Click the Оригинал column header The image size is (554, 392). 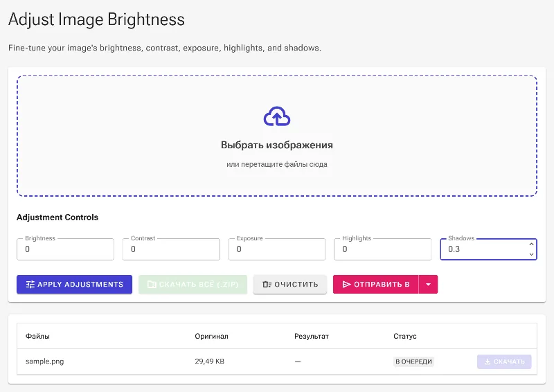[212, 336]
